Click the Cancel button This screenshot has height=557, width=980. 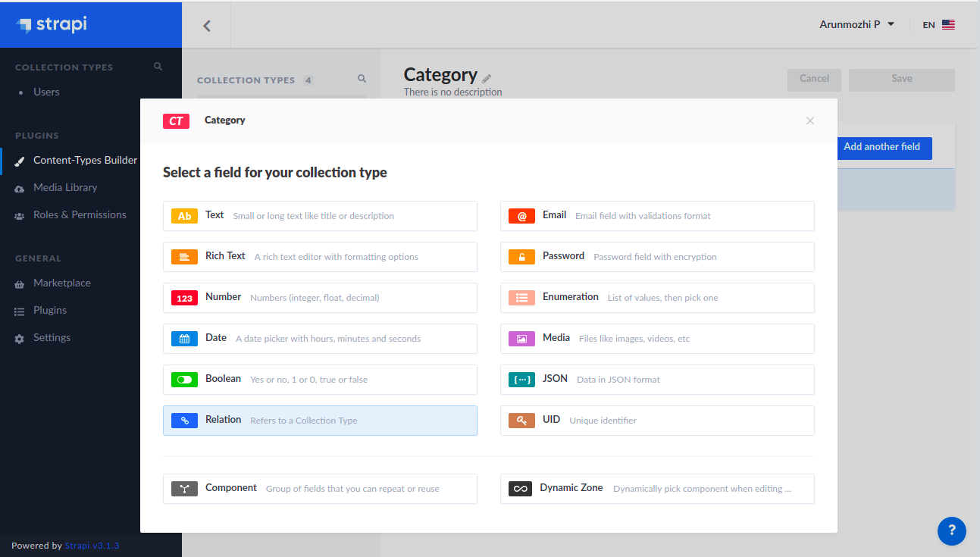pos(814,79)
